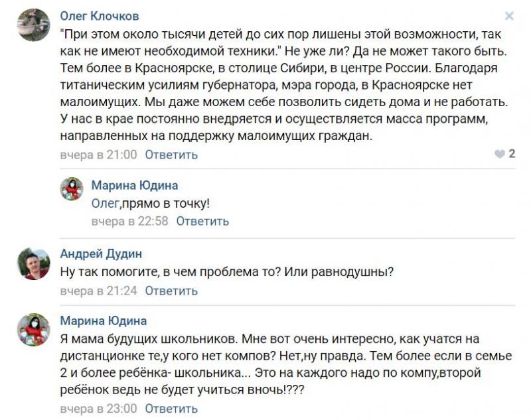Reply to Marina's 23:00 comment via Ответить
This screenshot has width=531, height=420.
(171, 409)
